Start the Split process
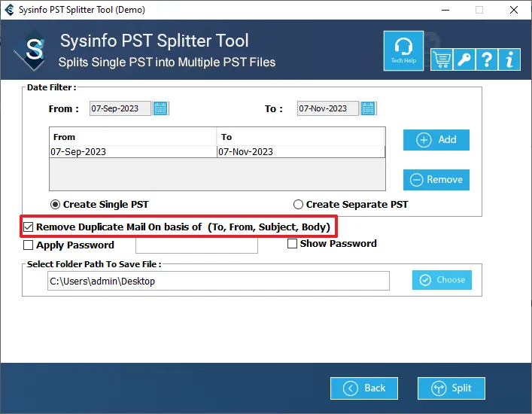The image size is (532, 414). [451, 388]
